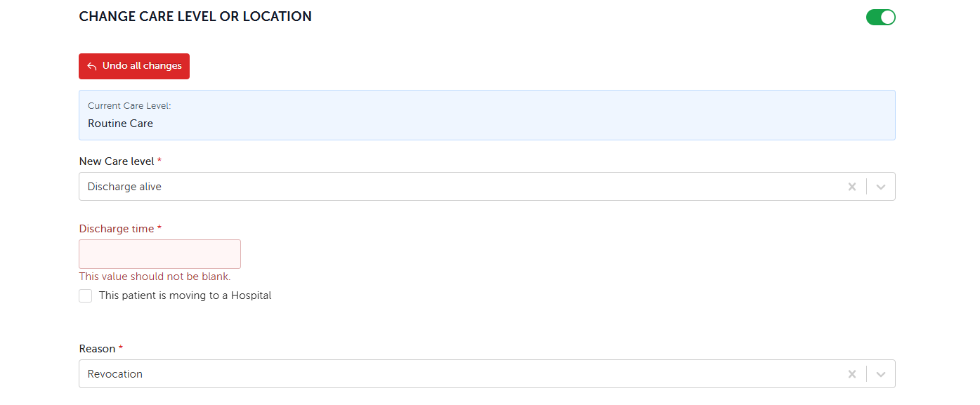Click the New Care level label

[120, 161]
